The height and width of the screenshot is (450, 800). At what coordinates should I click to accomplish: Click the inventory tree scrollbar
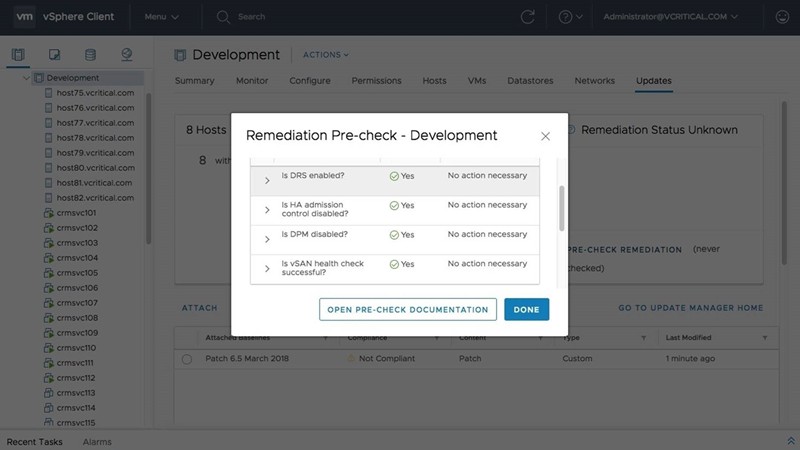coord(148,168)
